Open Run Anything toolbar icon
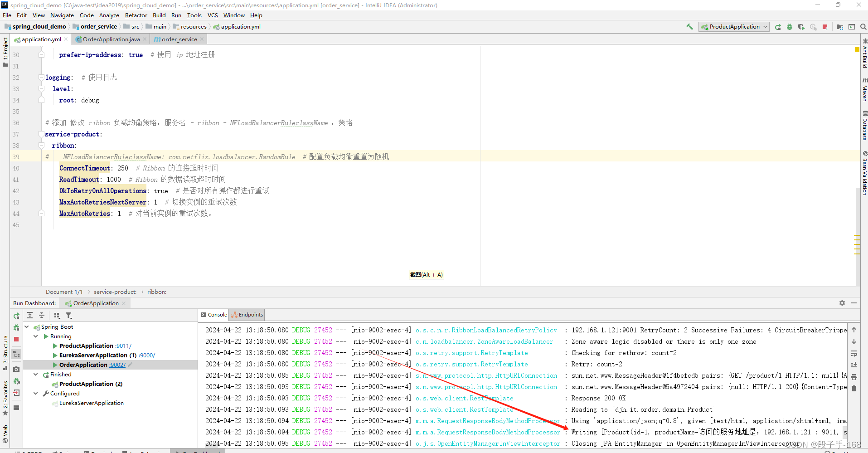Screen dimensions: 868x453 pos(852,27)
